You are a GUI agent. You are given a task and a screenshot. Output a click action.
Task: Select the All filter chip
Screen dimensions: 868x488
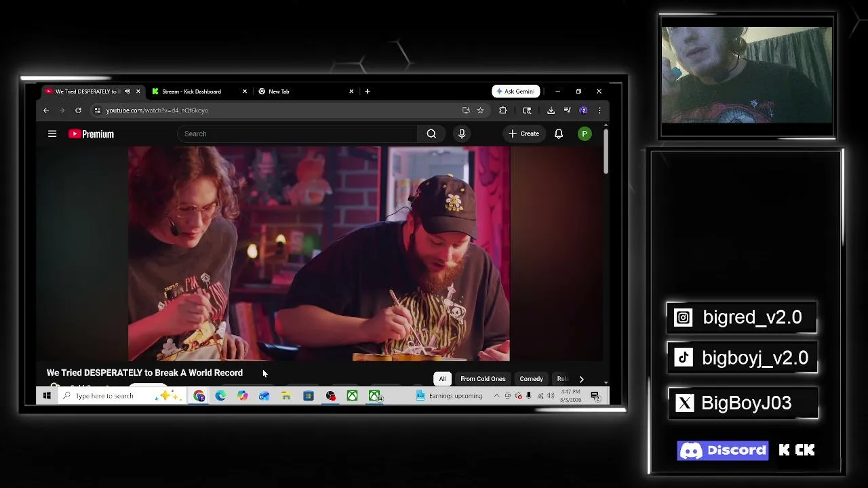pos(442,379)
